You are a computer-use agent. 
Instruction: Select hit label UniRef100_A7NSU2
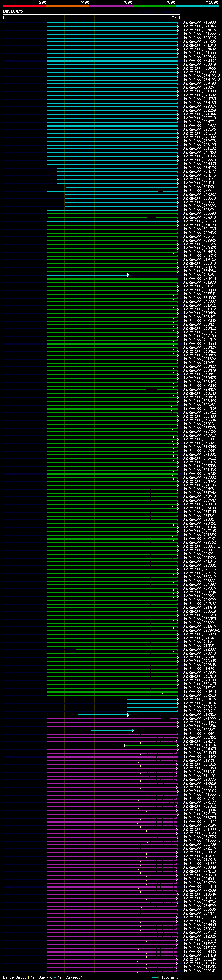click(x=199, y=95)
